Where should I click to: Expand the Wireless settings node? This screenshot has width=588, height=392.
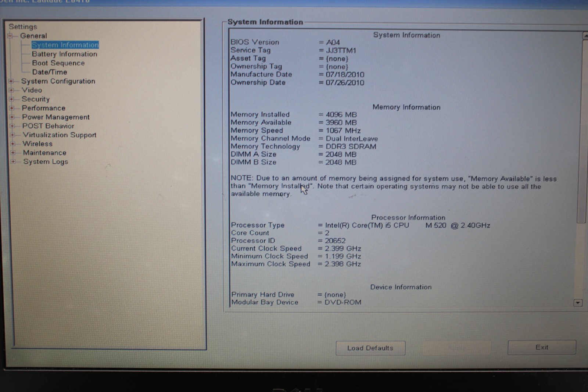(12, 144)
